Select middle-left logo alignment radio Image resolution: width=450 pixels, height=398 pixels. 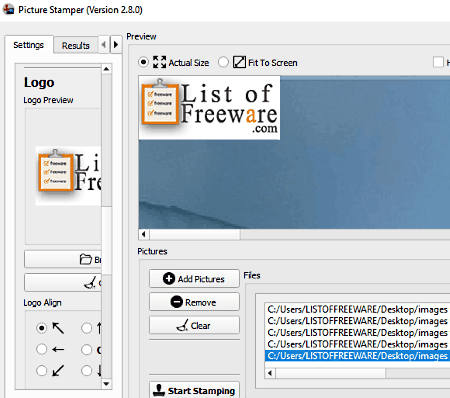[41, 349]
